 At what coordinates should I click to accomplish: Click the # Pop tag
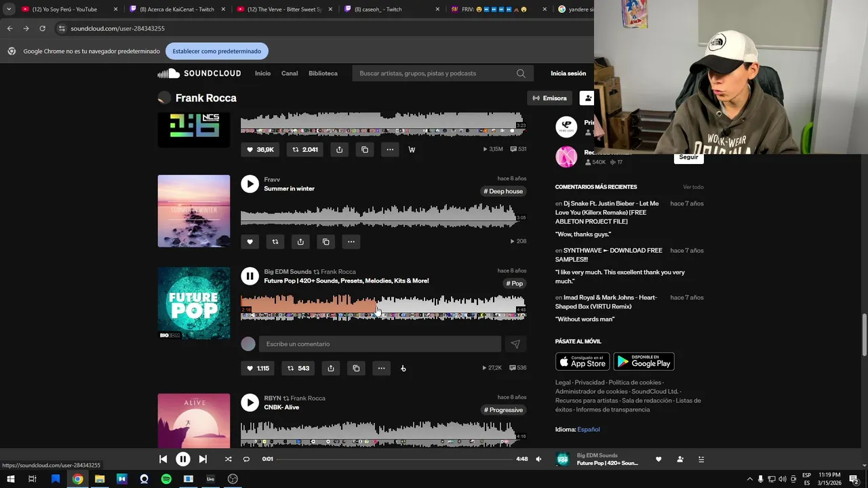[514, 283]
